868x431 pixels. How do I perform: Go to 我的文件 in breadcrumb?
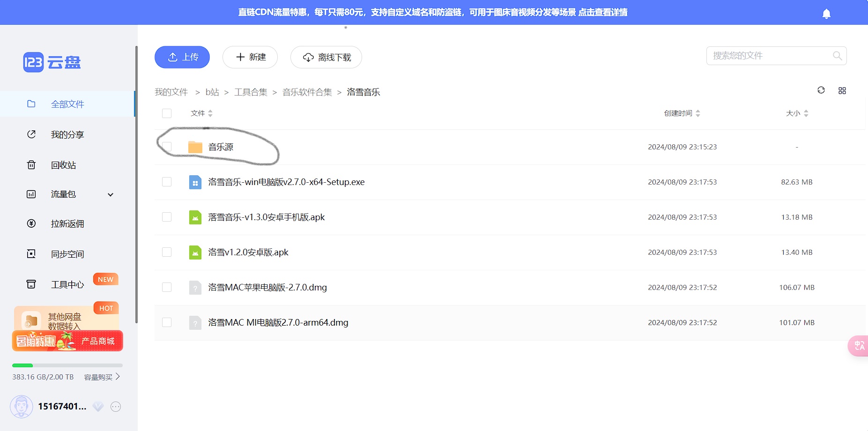pos(171,92)
